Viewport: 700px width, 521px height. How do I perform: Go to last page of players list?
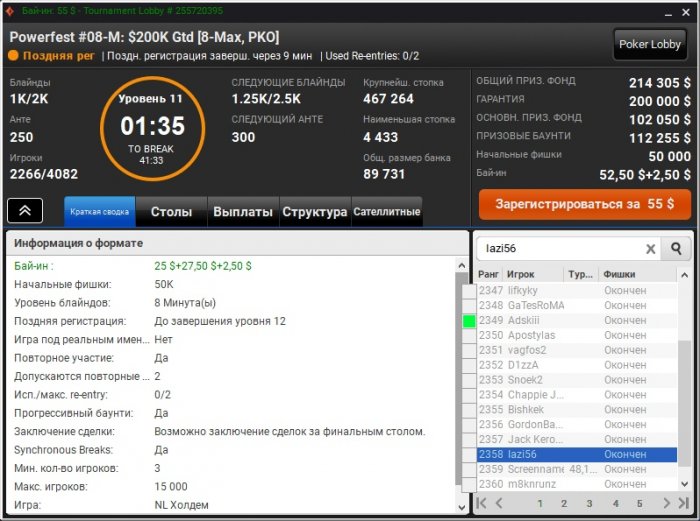tap(684, 503)
